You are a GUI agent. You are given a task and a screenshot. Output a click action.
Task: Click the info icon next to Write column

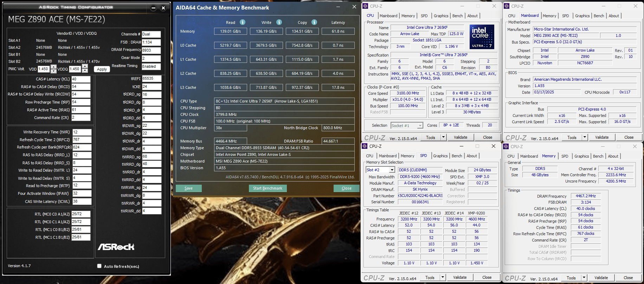pyautogui.click(x=279, y=22)
